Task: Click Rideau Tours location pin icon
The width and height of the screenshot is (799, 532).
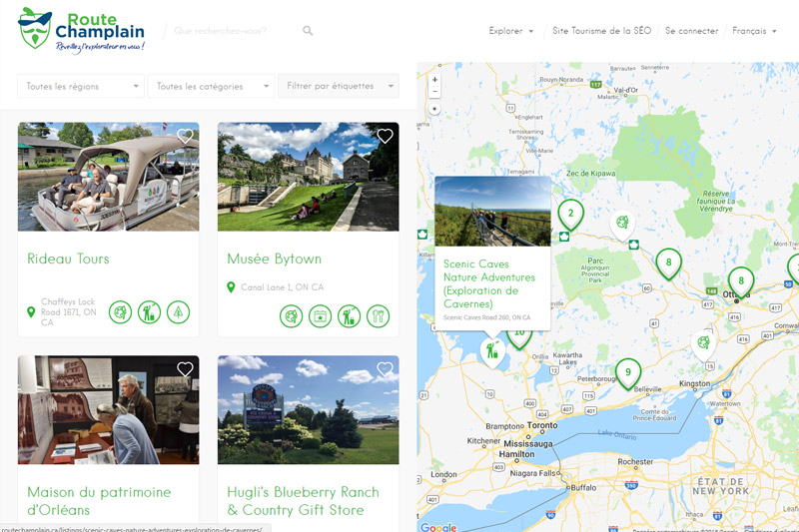Action: click(x=31, y=312)
